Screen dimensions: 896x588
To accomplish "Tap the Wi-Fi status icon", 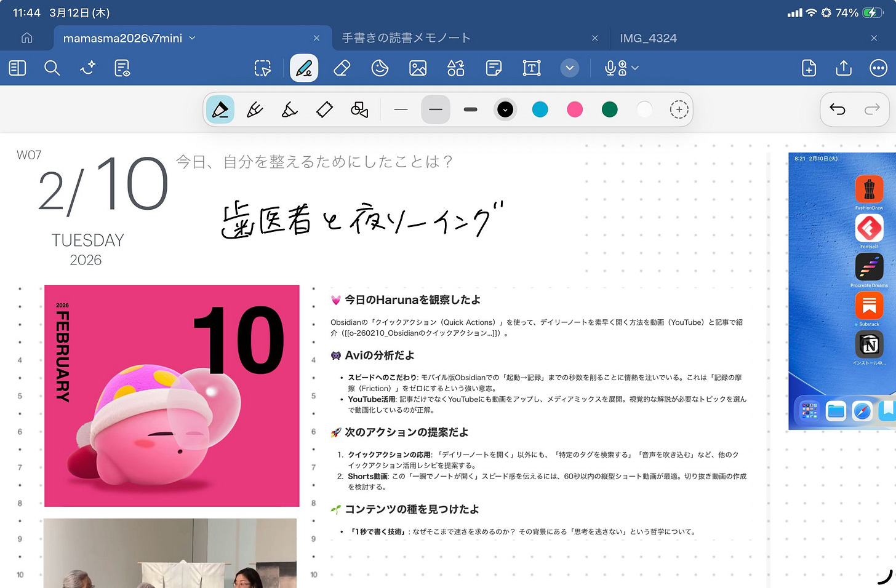I will click(x=811, y=13).
